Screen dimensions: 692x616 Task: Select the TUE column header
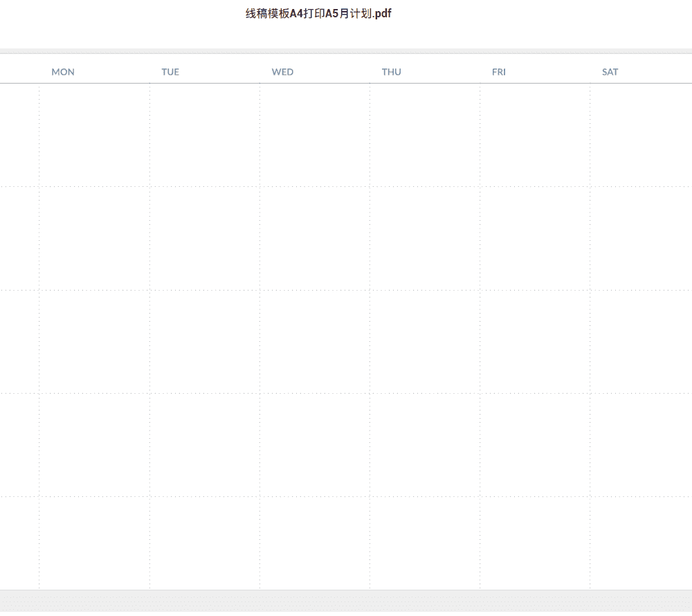(170, 72)
